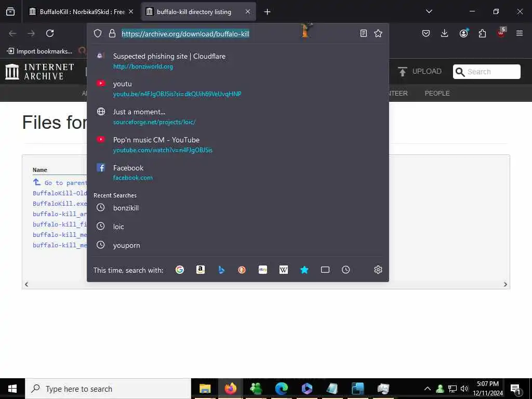Click the Windows taskbar search box
Image resolution: width=532 pixels, height=399 pixels.
coord(108,389)
